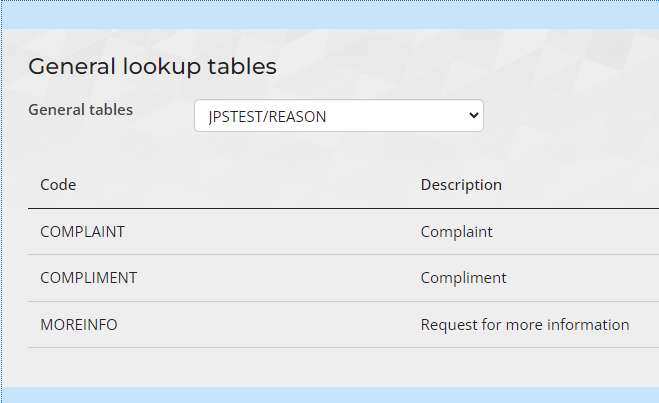The height and width of the screenshot is (403, 659).
Task: Click the chevron arrow of JPSTEST/REASON select
Action: [x=474, y=116]
